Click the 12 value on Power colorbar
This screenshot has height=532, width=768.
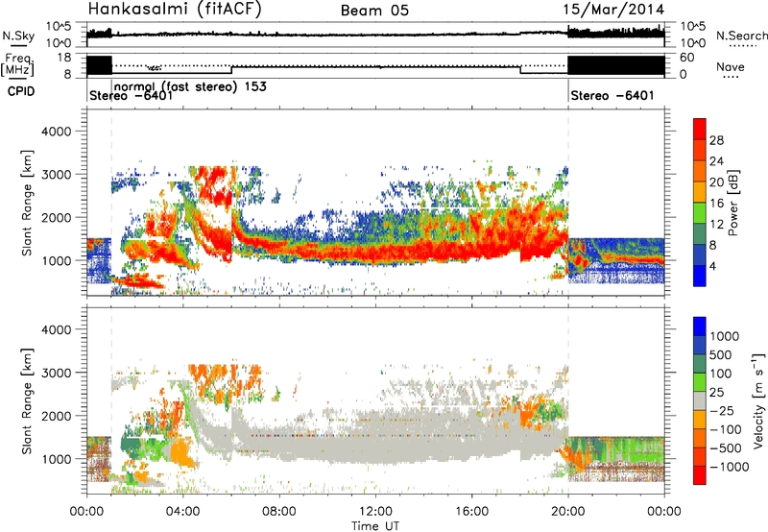point(716,225)
